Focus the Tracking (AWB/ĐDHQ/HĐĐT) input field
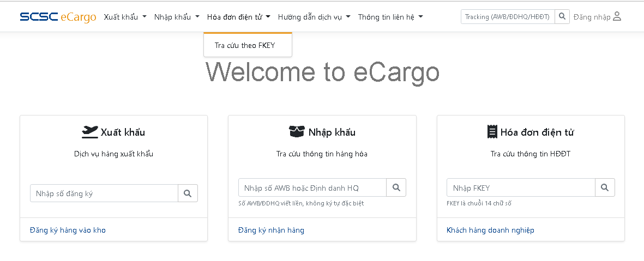 pos(508,17)
